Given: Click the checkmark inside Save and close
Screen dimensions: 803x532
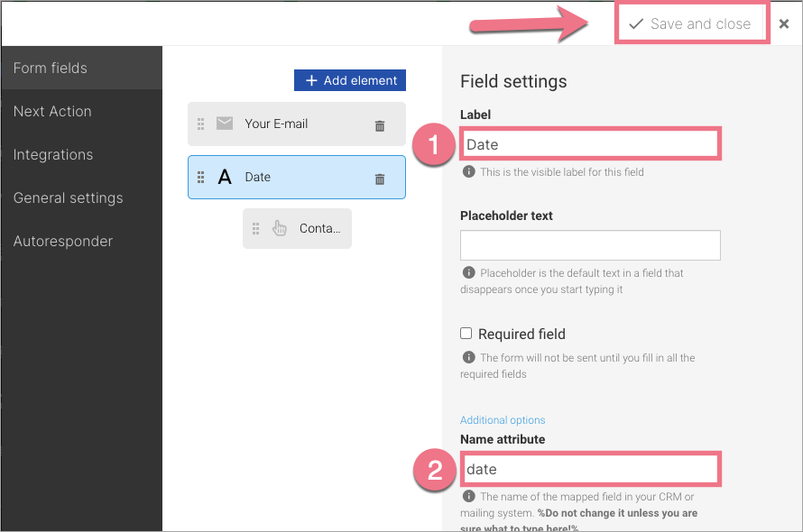Looking at the screenshot, I should point(637,23).
